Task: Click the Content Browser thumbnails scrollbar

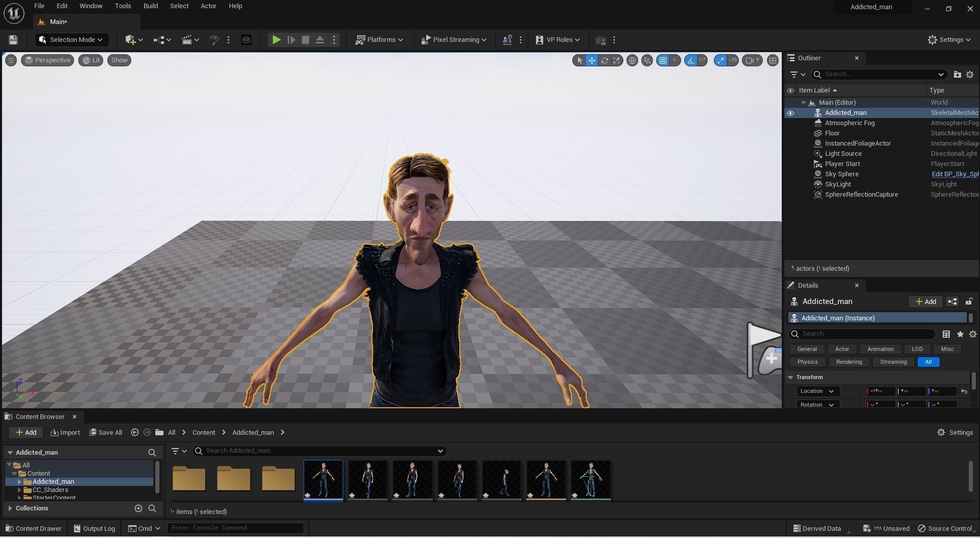Action: [970, 476]
